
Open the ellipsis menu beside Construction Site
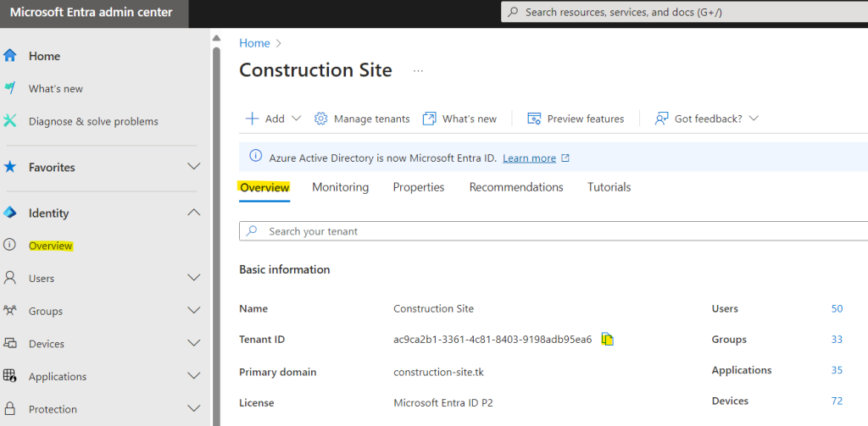418,71
